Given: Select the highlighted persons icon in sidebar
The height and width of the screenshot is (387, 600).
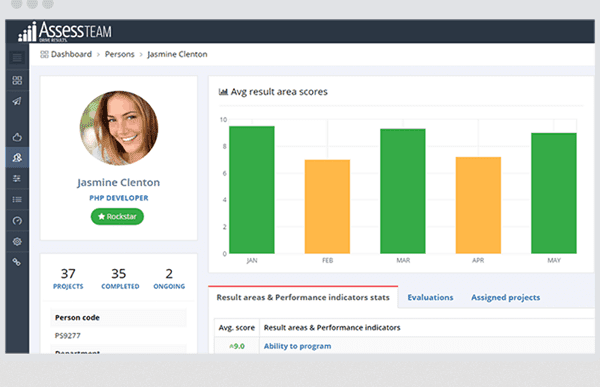Looking at the screenshot, I should (17, 158).
